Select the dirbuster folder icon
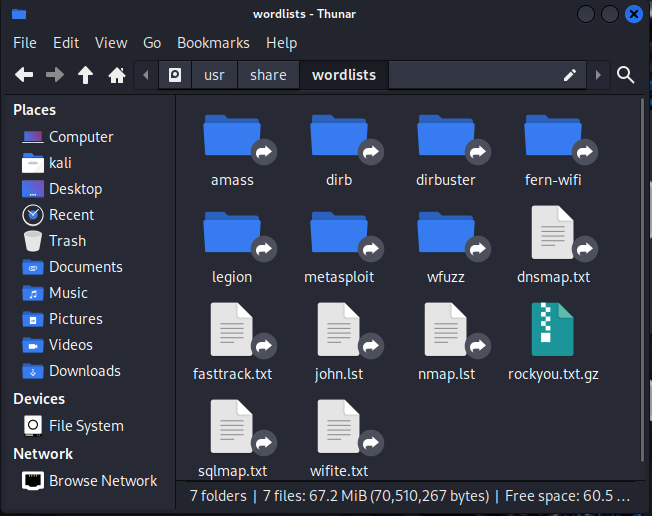 tap(446, 135)
